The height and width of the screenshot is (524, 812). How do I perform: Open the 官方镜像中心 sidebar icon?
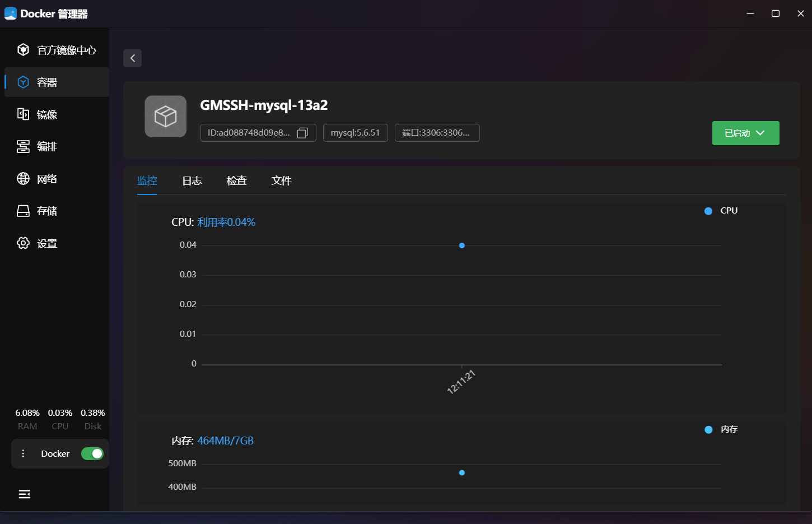click(x=23, y=50)
